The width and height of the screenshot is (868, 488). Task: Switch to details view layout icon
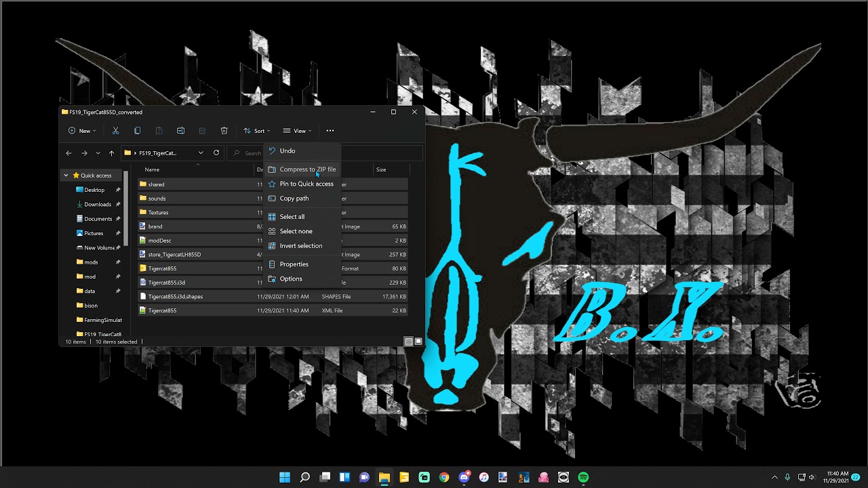tap(408, 342)
